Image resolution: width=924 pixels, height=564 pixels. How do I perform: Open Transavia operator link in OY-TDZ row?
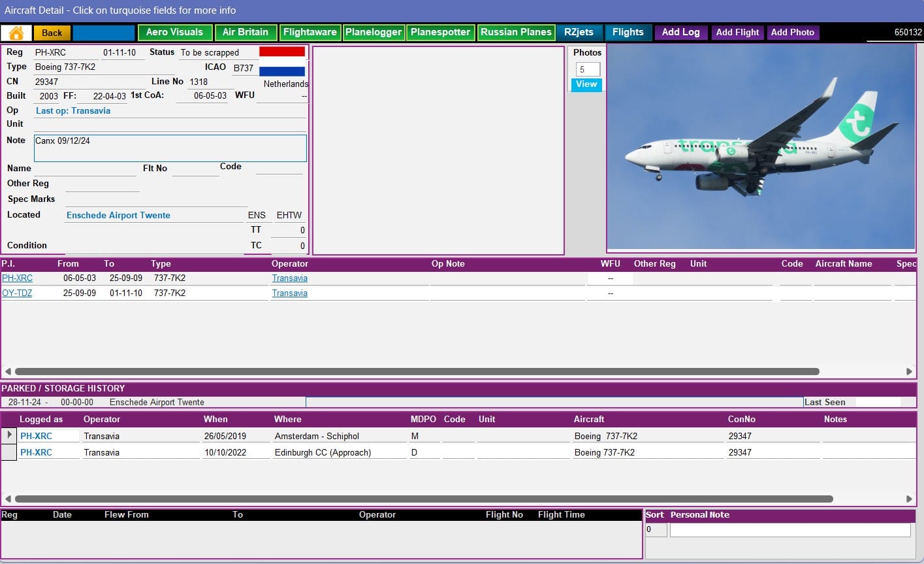[x=289, y=293]
